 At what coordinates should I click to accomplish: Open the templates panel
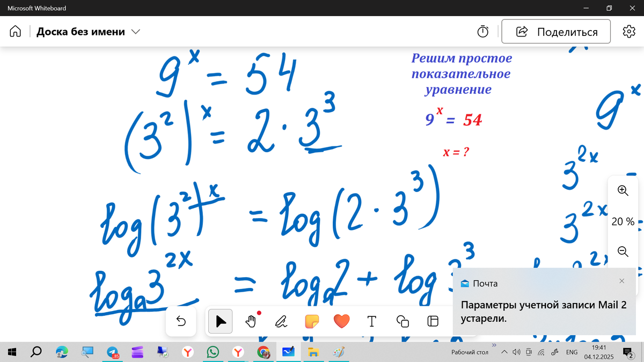(433, 321)
